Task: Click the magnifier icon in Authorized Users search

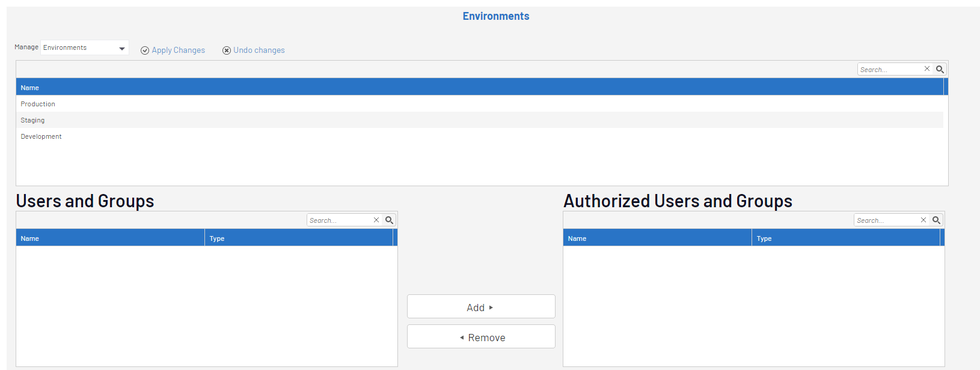Action: click(x=936, y=220)
